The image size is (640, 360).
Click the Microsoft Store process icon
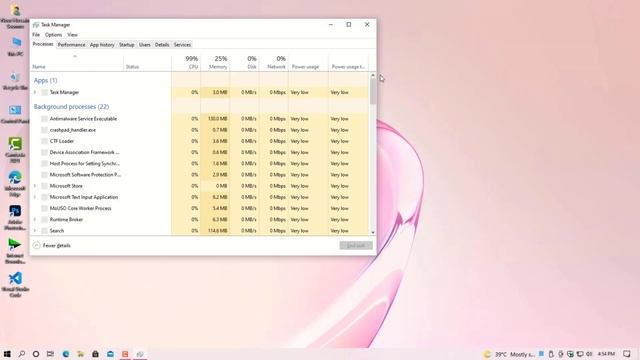click(x=44, y=186)
